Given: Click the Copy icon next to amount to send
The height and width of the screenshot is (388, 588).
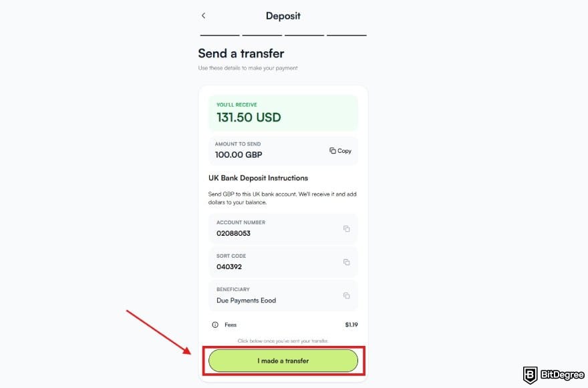Looking at the screenshot, I should pos(340,151).
